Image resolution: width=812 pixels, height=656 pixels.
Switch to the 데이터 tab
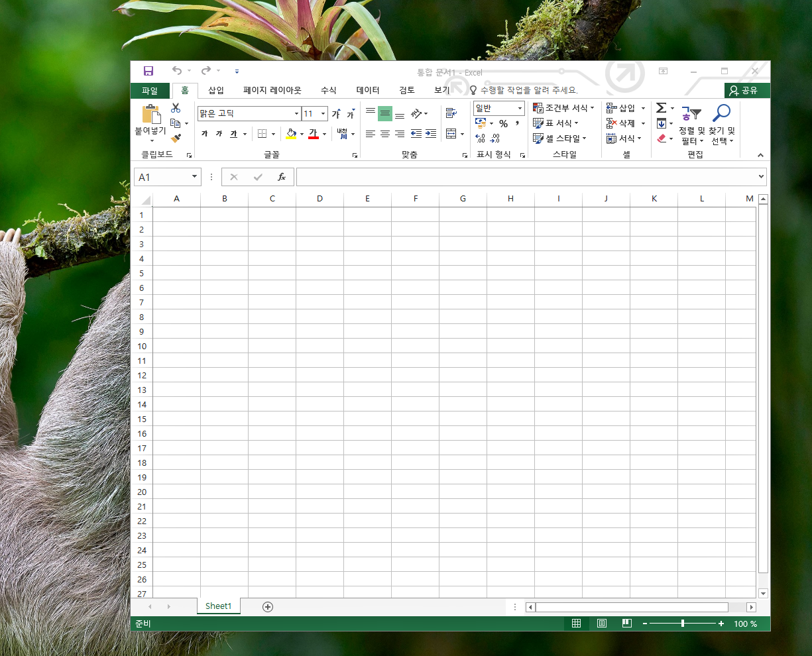pos(368,90)
